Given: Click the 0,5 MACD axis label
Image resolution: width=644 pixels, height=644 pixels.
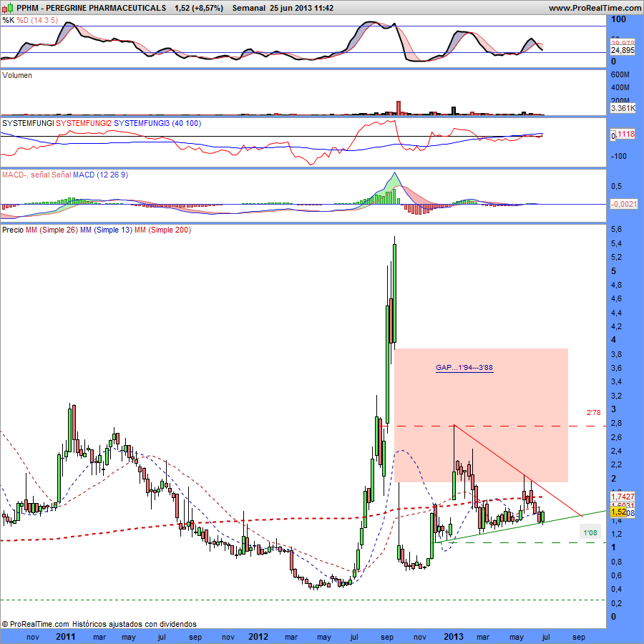Looking at the screenshot, I should point(617,186).
